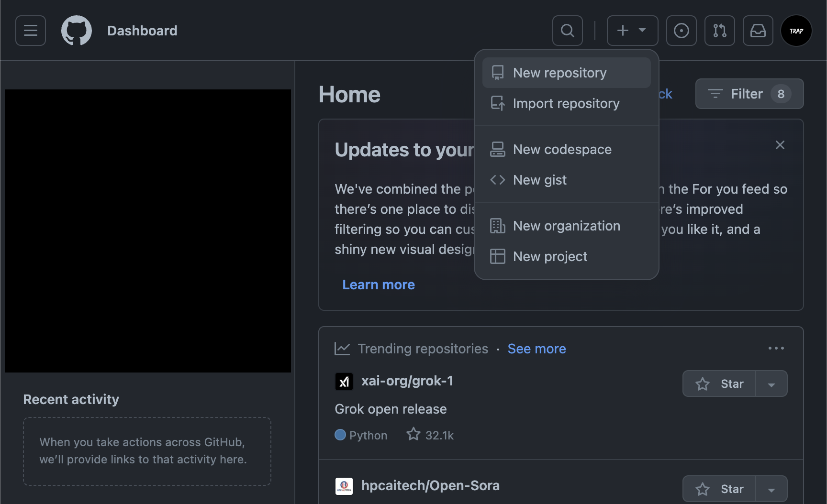Click the GitHub Octocat logo
The height and width of the screenshot is (504, 827).
click(x=77, y=31)
